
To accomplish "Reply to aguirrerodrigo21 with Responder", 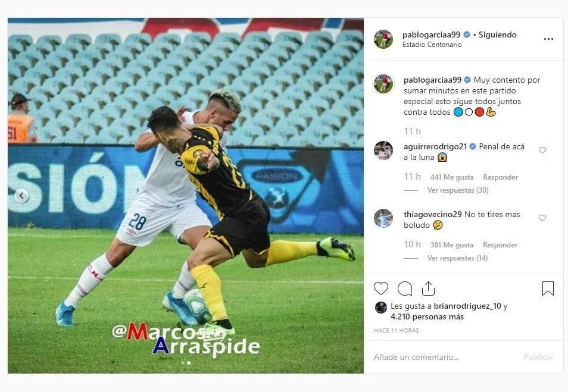I will tap(500, 177).
